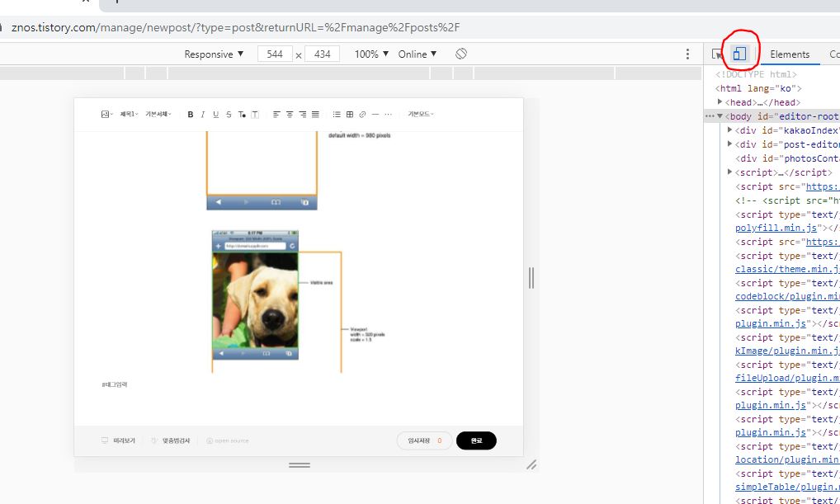The image size is (840, 504).
Task: Align text right in editor
Action: [x=303, y=114]
